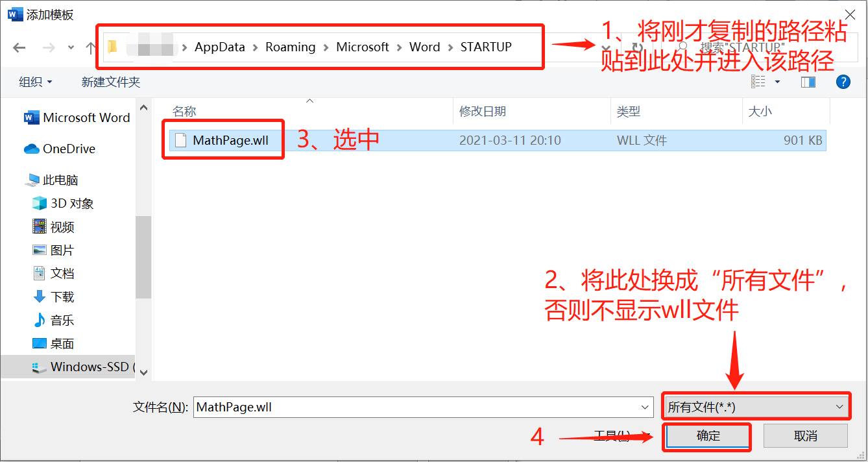The width and height of the screenshot is (868, 462).
Task: Click the 文件名 filename input field
Action: 422,407
